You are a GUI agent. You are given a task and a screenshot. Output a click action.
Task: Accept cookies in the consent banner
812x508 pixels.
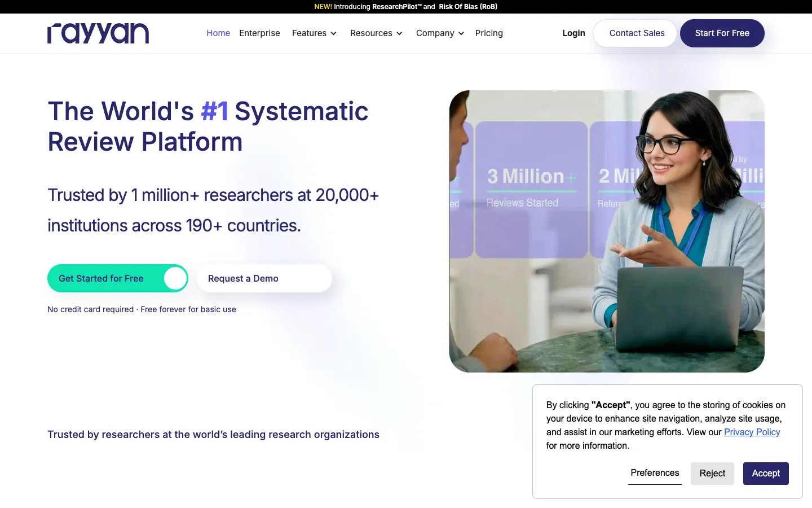[766, 474]
